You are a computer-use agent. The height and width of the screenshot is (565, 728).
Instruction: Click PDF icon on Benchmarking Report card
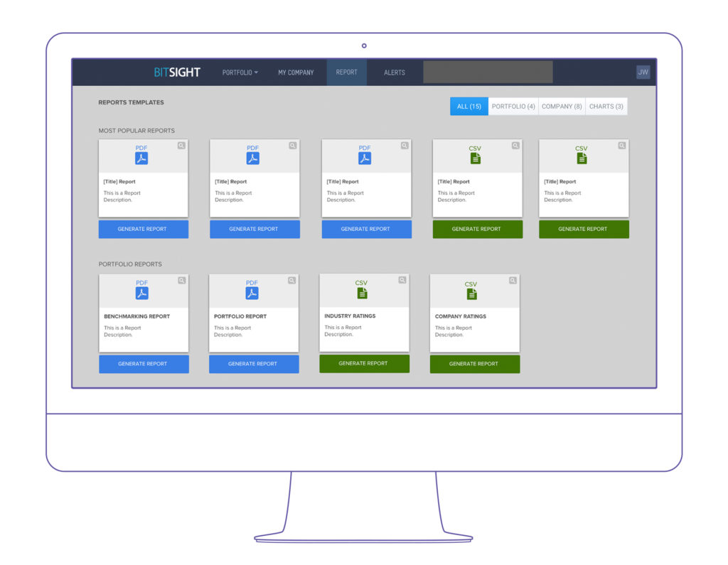[x=141, y=294]
